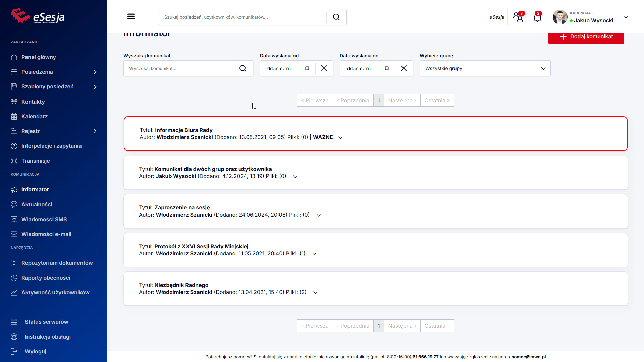Click Jakub Wysocki's profile avatar

[x=560, y=17]
